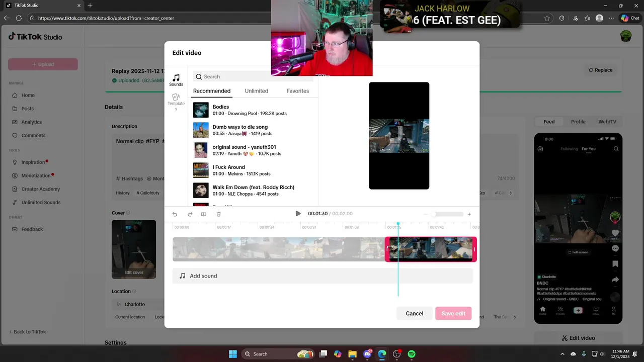Click the vertical video preview
Viewport: 644px width, 362px height.
[399, 136]
